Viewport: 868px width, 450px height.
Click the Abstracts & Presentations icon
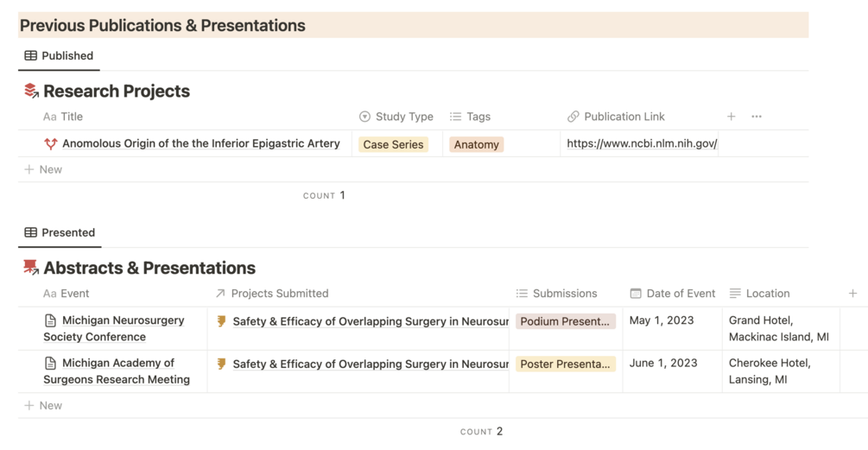click(x=31, y=268)
